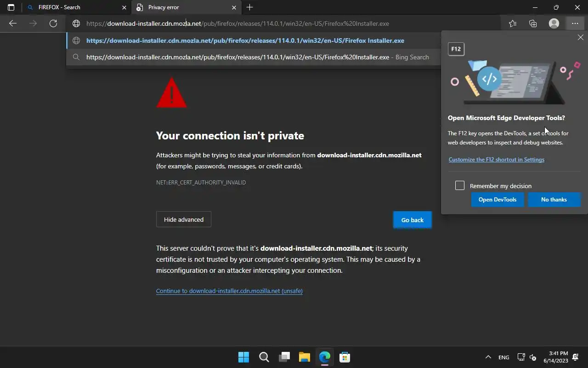This screenshot has height=368, width=588.
Task: Open Microsoft Store from taskbar
Action: pos(345,357)
